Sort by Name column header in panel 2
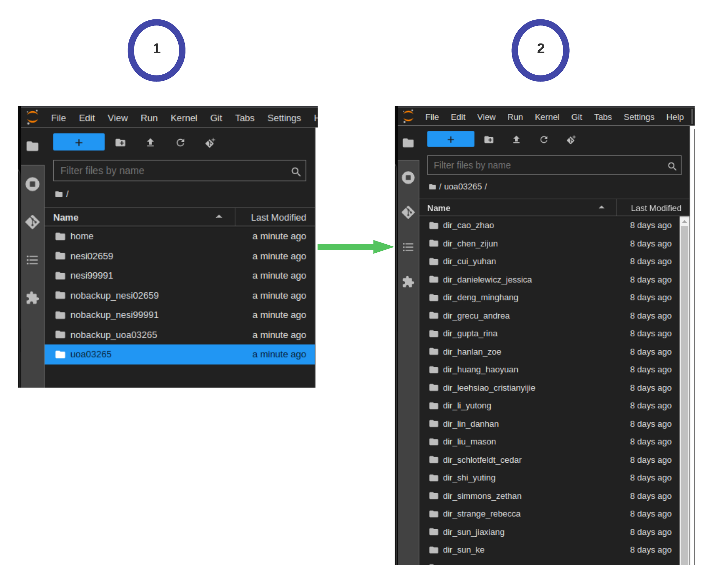This screenshot has width=721, height=588. 439,208
